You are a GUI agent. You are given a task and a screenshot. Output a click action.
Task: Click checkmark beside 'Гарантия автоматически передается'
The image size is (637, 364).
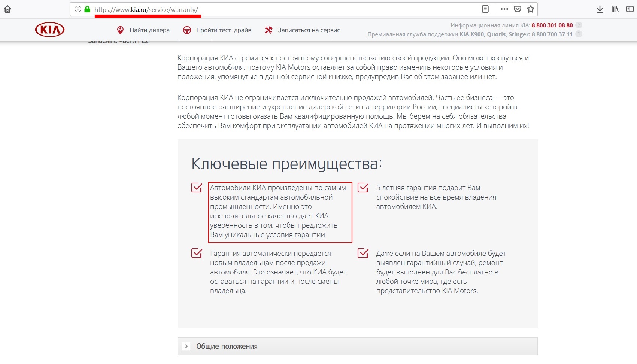coord(197,253)
